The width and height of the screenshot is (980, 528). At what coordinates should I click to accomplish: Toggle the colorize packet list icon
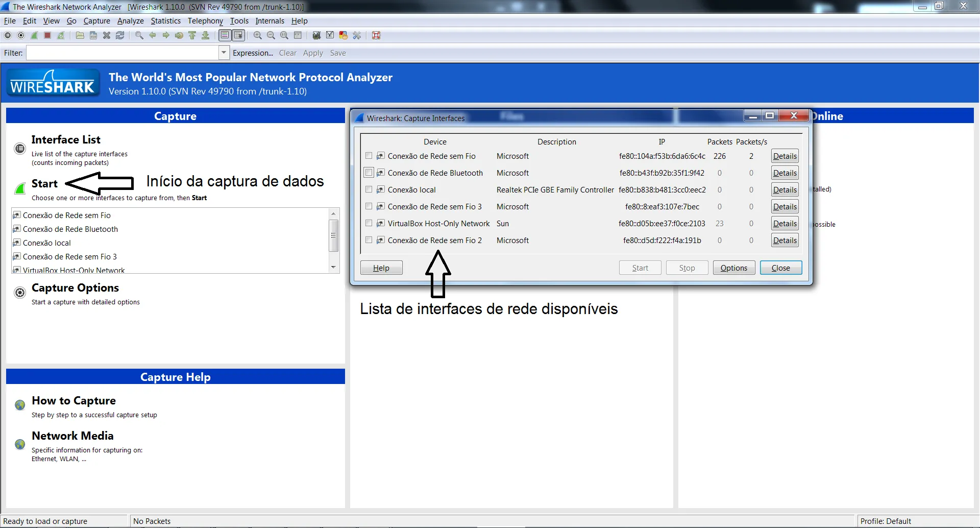pyautogui.click(x=225, y=35)
